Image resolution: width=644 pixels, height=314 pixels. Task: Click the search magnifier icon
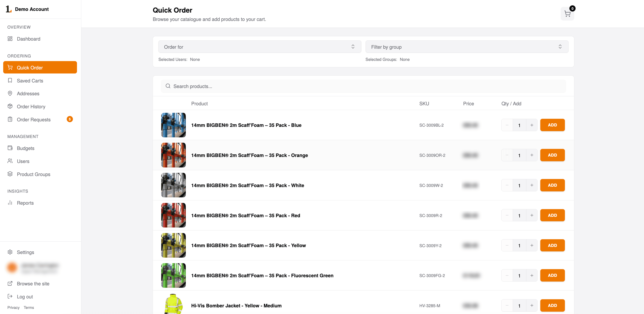[x=168, y=86]
